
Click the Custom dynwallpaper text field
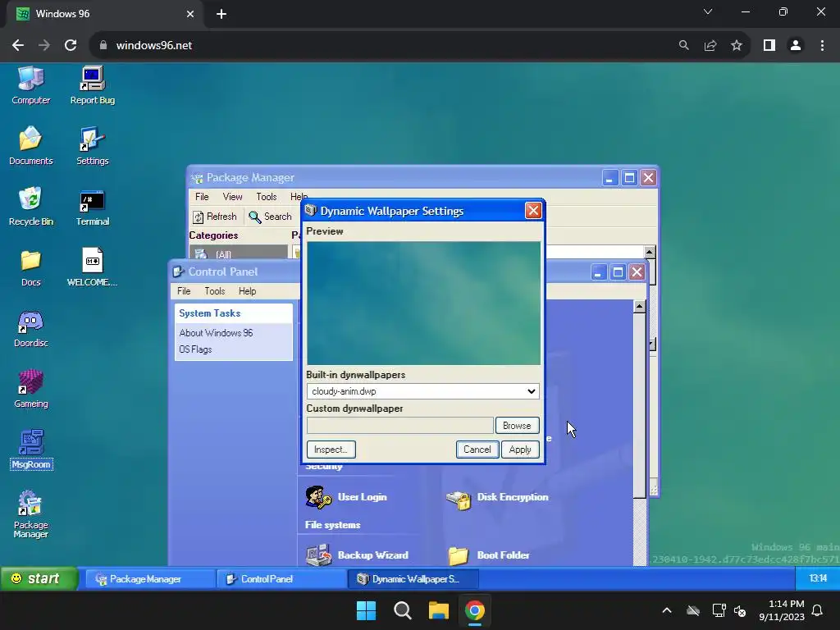tap(399, 426)
